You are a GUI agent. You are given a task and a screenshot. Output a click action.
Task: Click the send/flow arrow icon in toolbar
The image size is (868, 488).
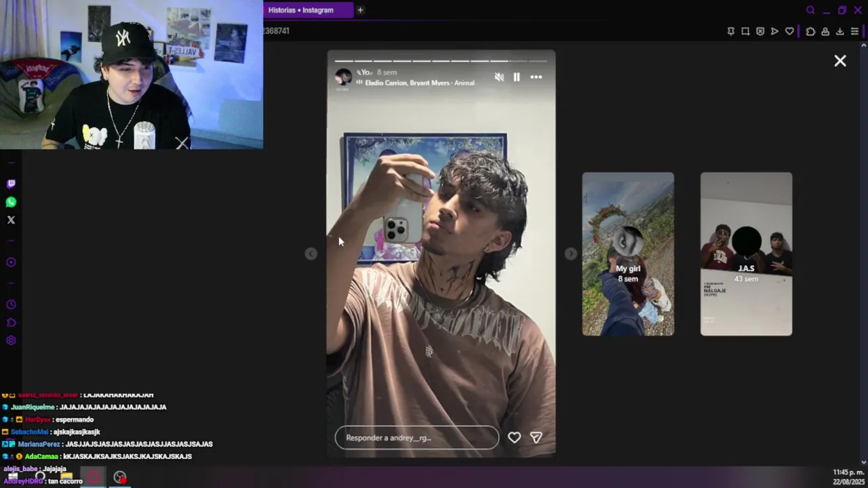[x=774, y=31]
